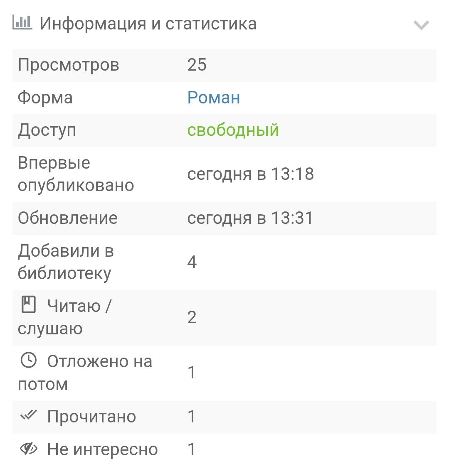Select the bookmark icon beside Читаю / слушаю
Screen dimensions: 449x476
pos(27,305)
